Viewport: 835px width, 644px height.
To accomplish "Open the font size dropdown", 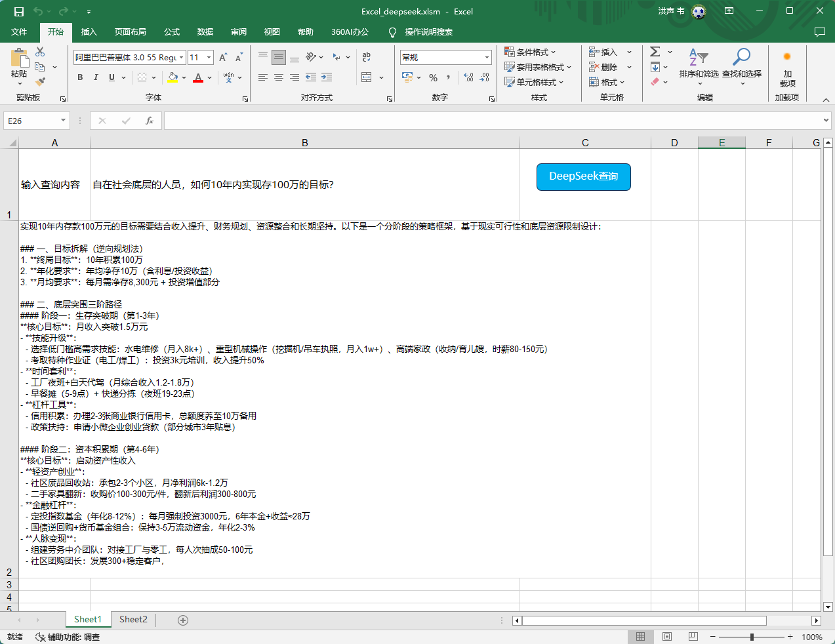I will point(209,58).
